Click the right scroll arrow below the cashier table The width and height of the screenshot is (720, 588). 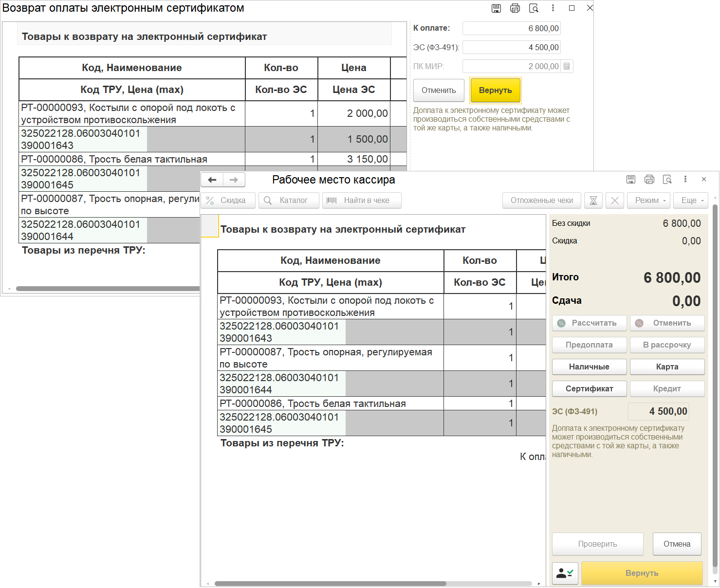pyautogui.click(x=539, y=584)
